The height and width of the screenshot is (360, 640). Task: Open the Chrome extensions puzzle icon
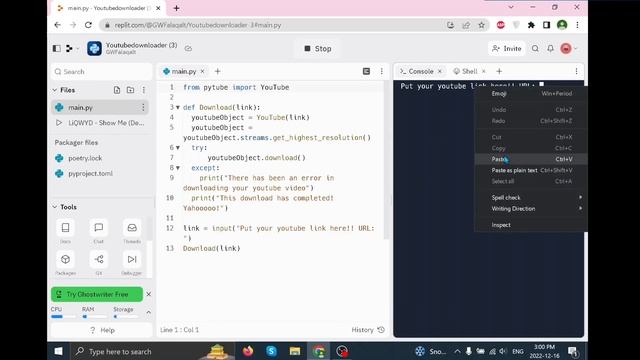coord(531,25)
